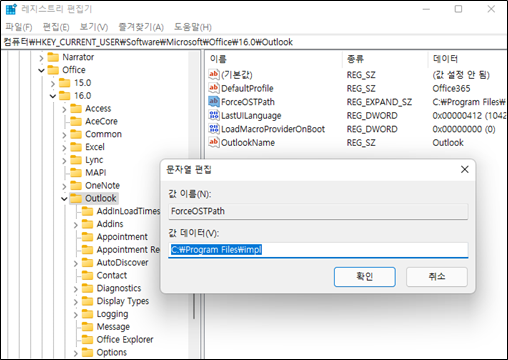508x360 pixels.
Task: Collapse the 16.0 tree node
Action: (x=53, y=96)
